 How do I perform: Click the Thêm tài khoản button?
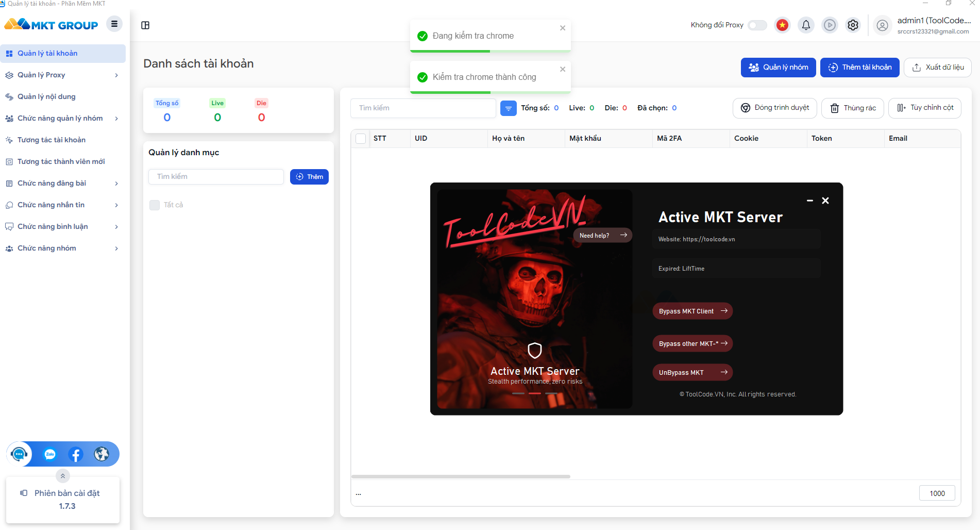pos(859,68)
